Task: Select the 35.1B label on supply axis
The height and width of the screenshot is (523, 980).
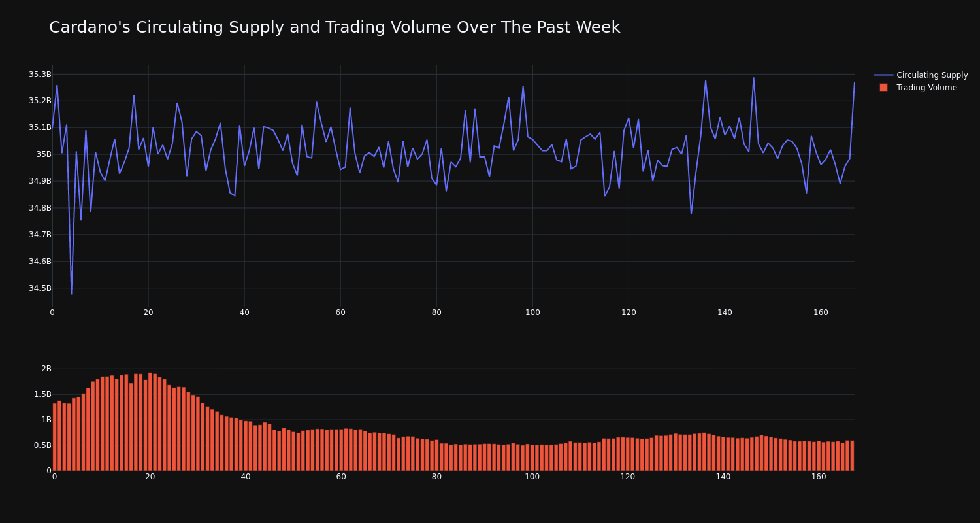Action: click(x=40, y=127)
